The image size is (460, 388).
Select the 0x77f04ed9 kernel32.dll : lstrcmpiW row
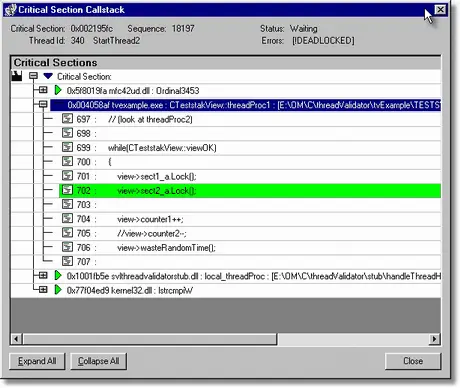[130, 290]
